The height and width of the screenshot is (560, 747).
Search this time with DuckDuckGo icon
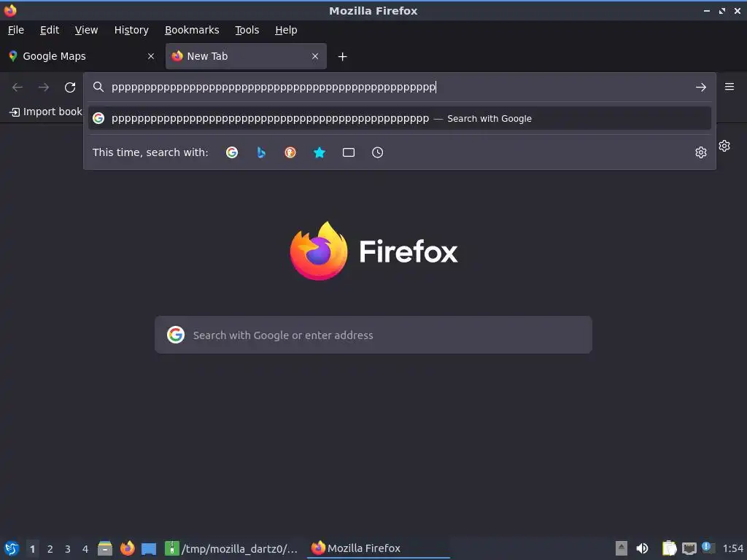(290, 152)
